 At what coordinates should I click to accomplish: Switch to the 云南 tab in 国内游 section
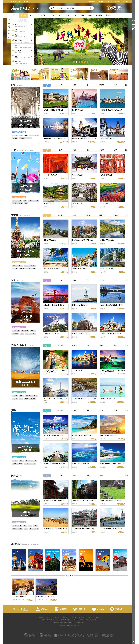74,476
